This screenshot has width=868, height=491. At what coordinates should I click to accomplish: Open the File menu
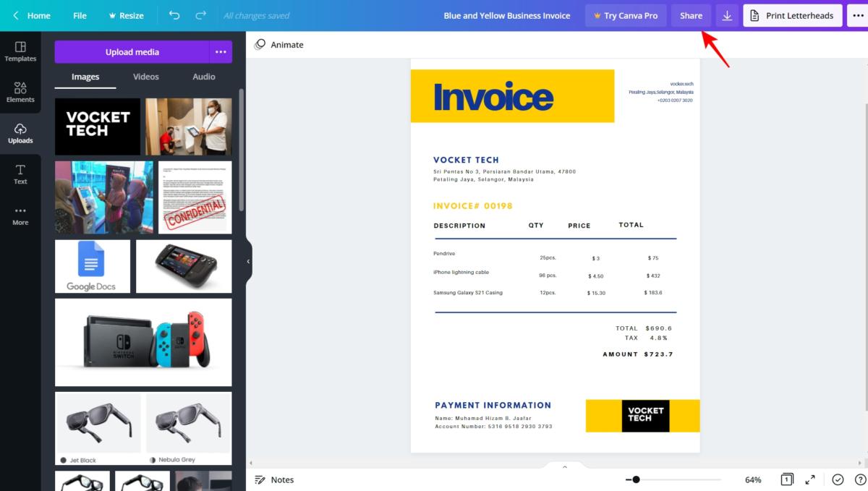tap(80, 15)
